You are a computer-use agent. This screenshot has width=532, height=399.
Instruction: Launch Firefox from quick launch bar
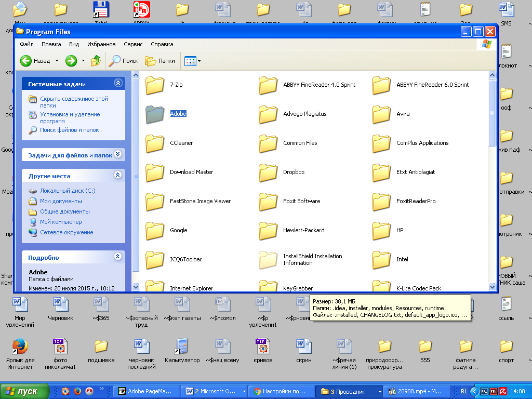[x=77, y=392]
